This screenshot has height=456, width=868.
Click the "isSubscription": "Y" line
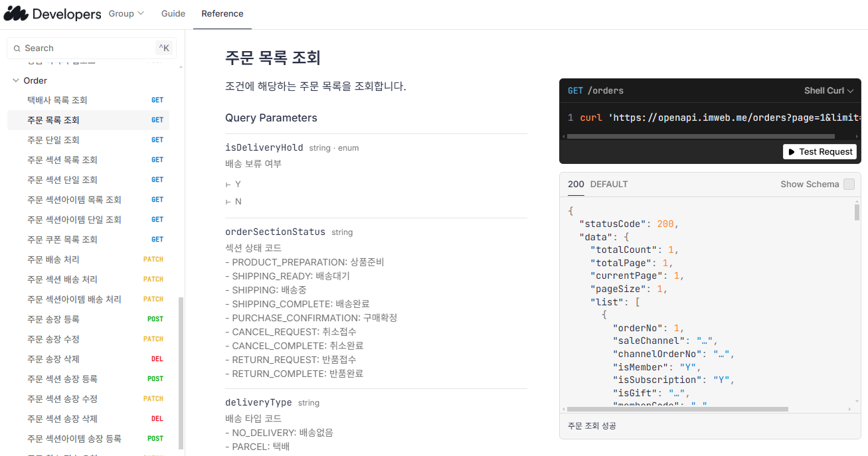coord(673,380)
